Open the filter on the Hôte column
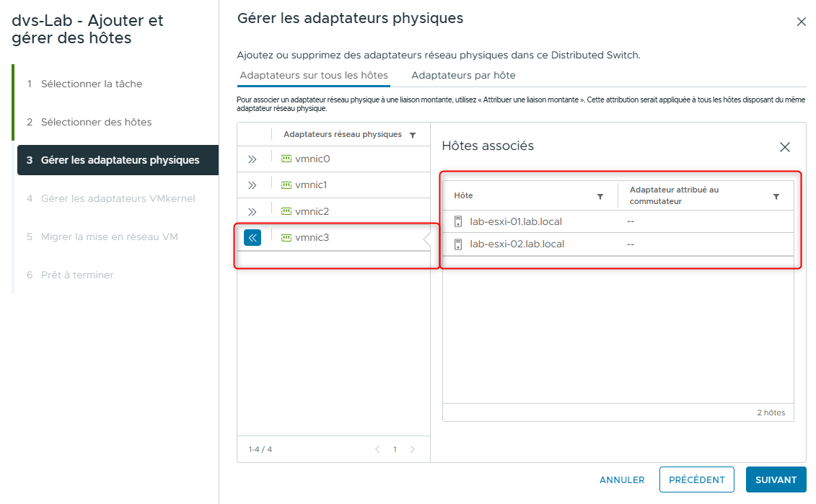The width and height of the screenshot is (816, 504). (x=600, y=195)
